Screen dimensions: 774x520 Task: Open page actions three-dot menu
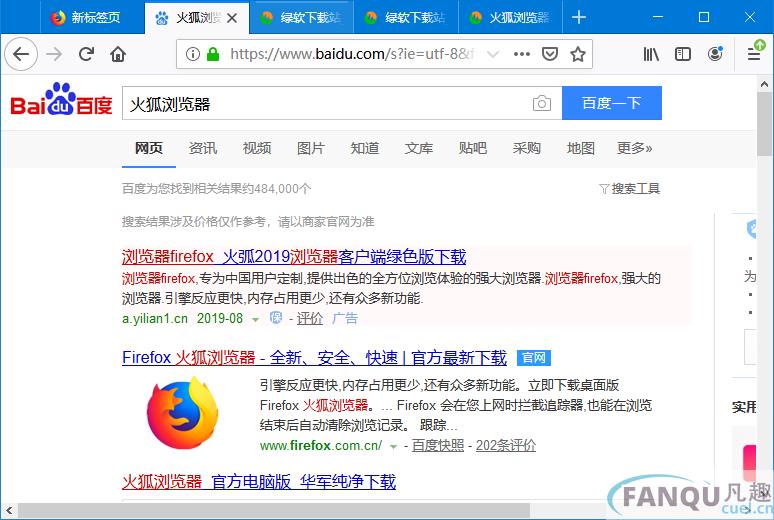[x=522, y=54]
